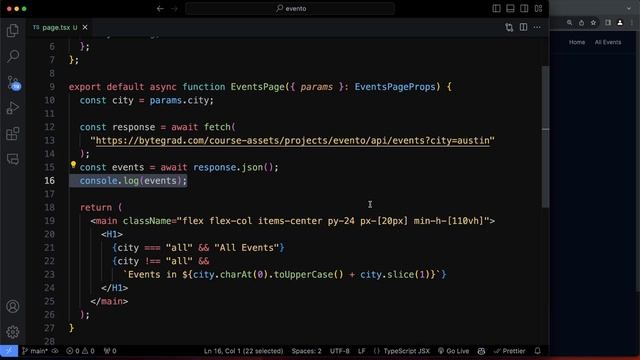Screen dimensions: 640x360
Task: Close the page.tsx tab
Action: [85, 27]
